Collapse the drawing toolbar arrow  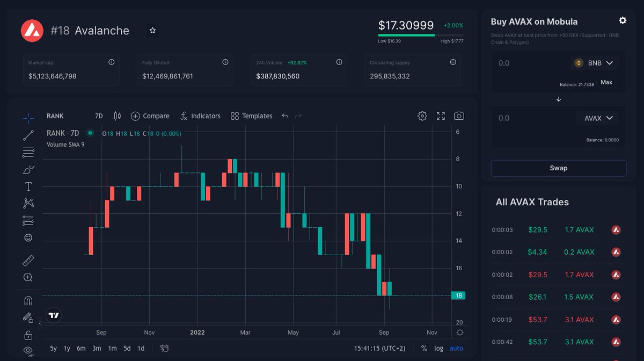(40, 323)
